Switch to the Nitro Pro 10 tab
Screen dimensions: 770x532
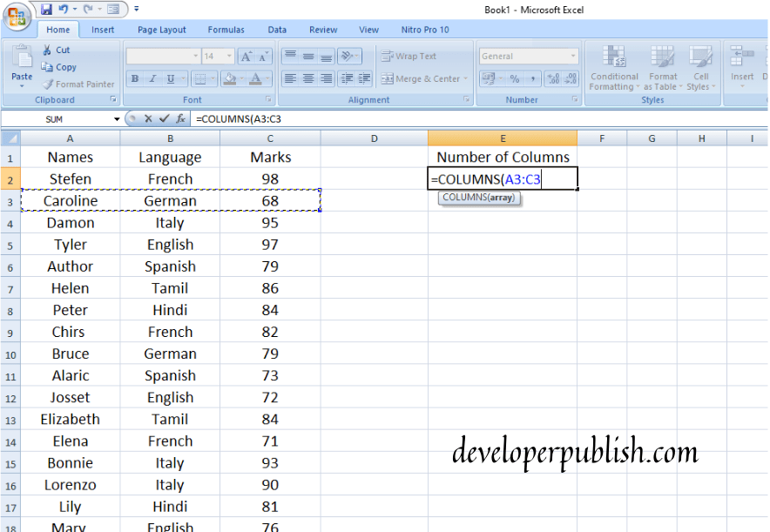tap(424, 29)
